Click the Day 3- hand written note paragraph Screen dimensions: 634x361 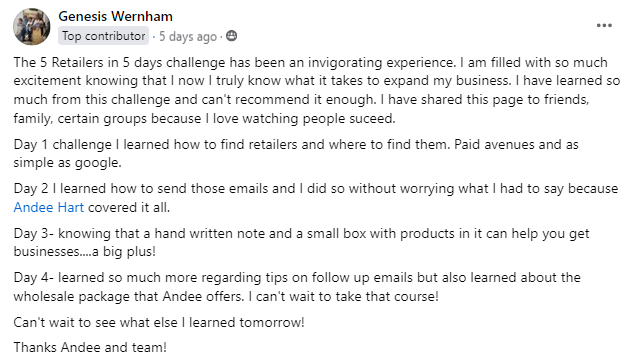[x=301, y=242]
